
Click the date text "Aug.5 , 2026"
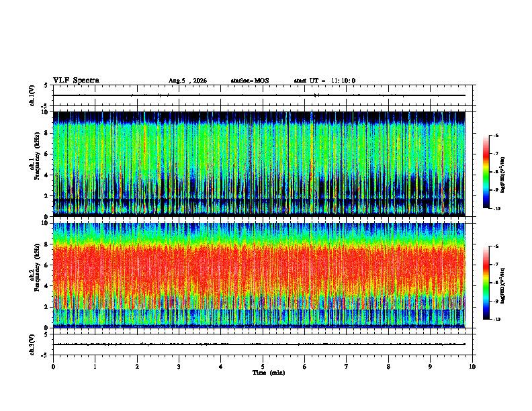click(187, 81)
